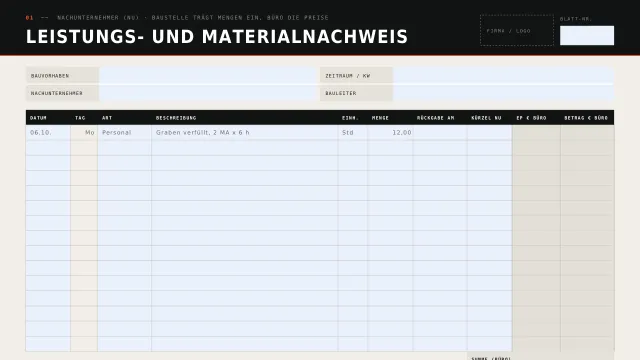Click the Nachunternehmer label
The image size is (640, 360).
coord(57,93)
